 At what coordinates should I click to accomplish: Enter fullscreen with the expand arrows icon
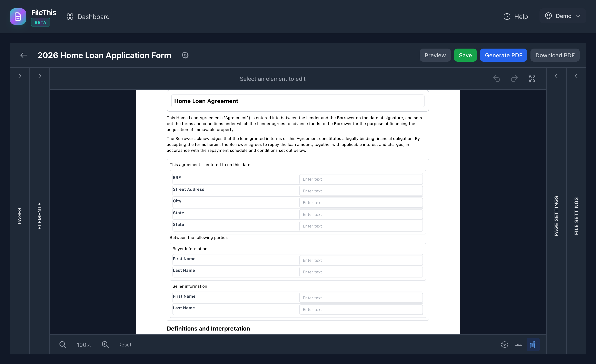[532, 79]
